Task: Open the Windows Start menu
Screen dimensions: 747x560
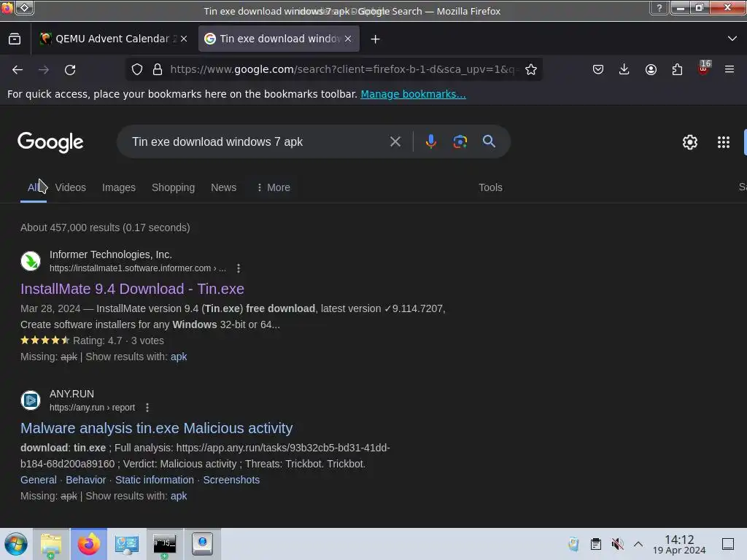Action: coord(16,544)
